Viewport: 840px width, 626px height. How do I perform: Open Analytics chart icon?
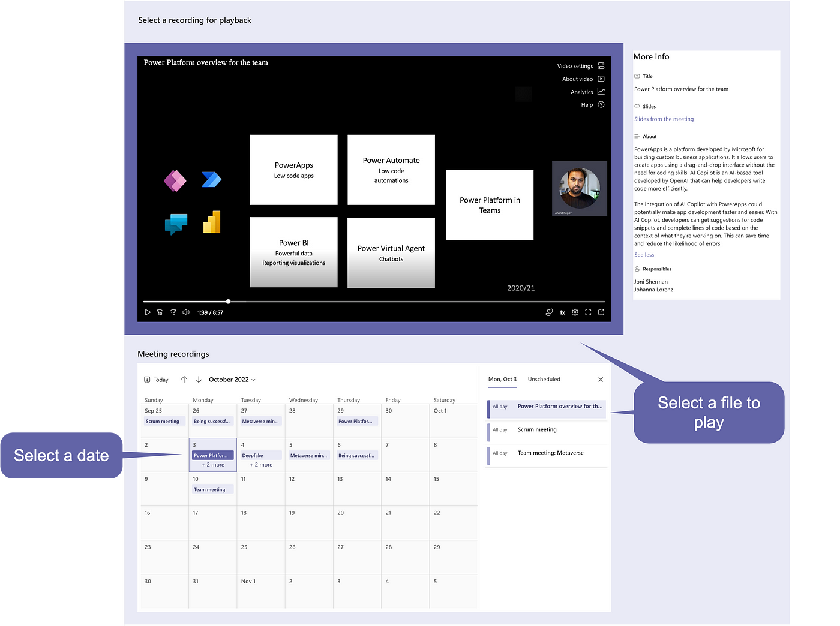pyautogui.click(x=601, y=92)
